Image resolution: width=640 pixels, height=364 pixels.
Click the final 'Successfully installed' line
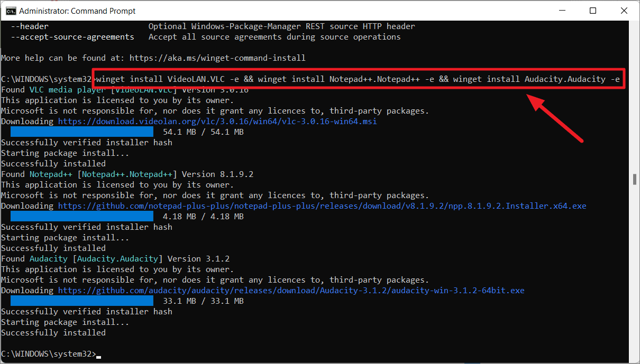(x=53, y=333)
